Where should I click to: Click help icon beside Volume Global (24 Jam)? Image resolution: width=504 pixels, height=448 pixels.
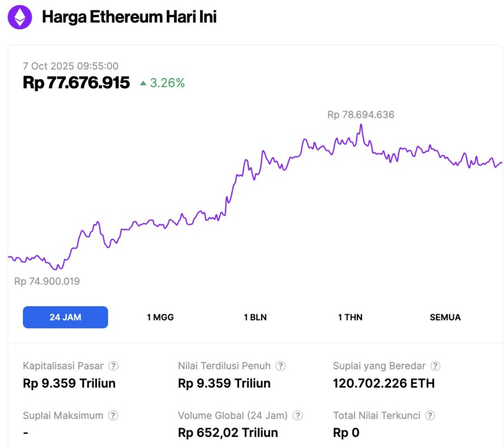(x=298, y=416)
